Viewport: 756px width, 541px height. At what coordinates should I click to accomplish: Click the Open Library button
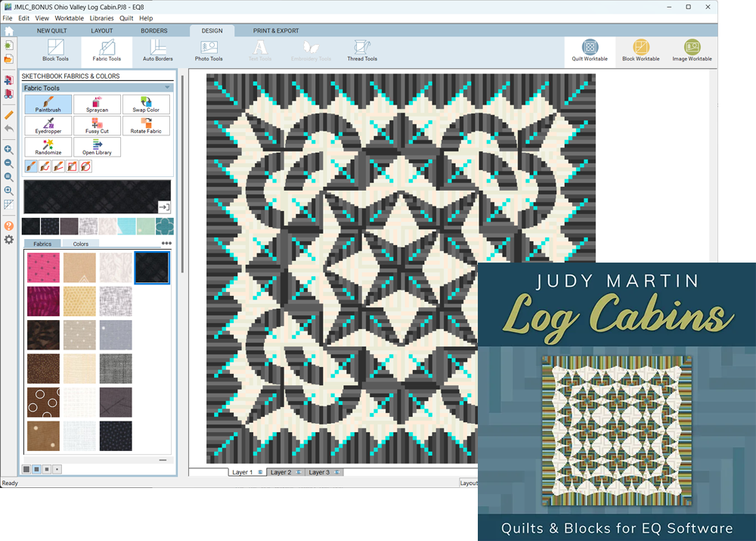pyautogui.click(x=97, y=147)
